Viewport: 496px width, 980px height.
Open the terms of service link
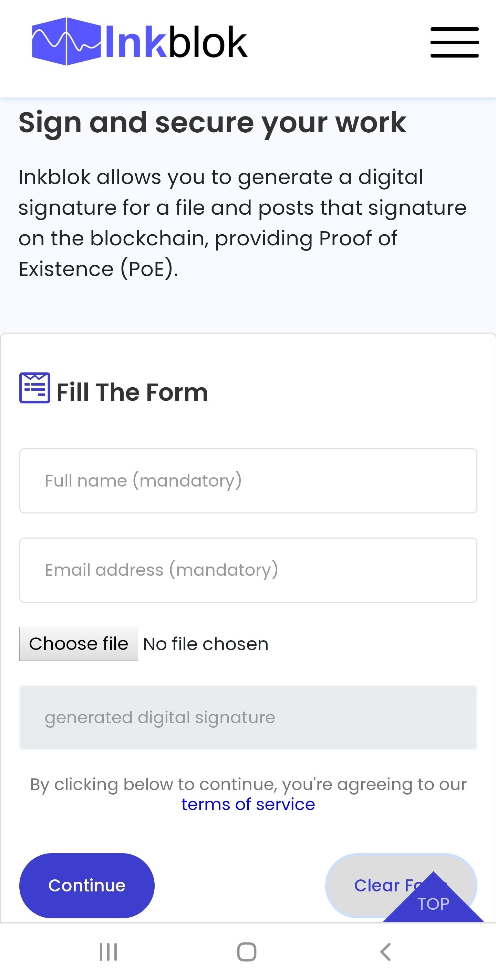[x=248, y=804]
